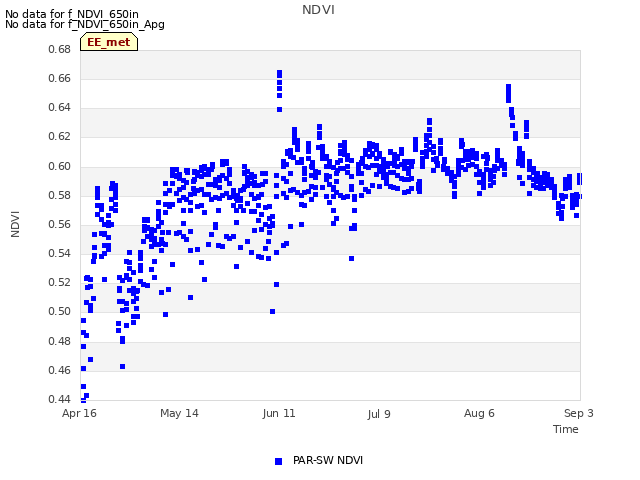Click the NDVI chart title

pyautogui.click(x=318, y=10)
